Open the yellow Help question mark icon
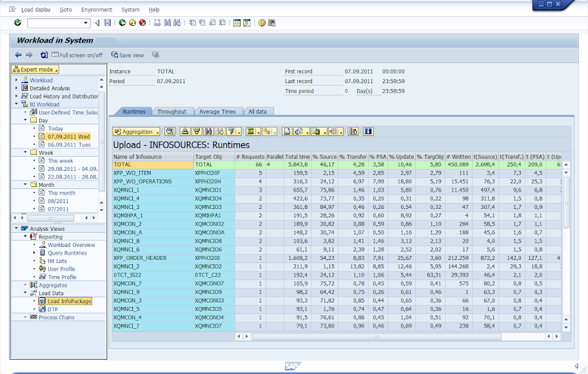The height and width of the screenshot is (374, 588). (x=262, y=23)
